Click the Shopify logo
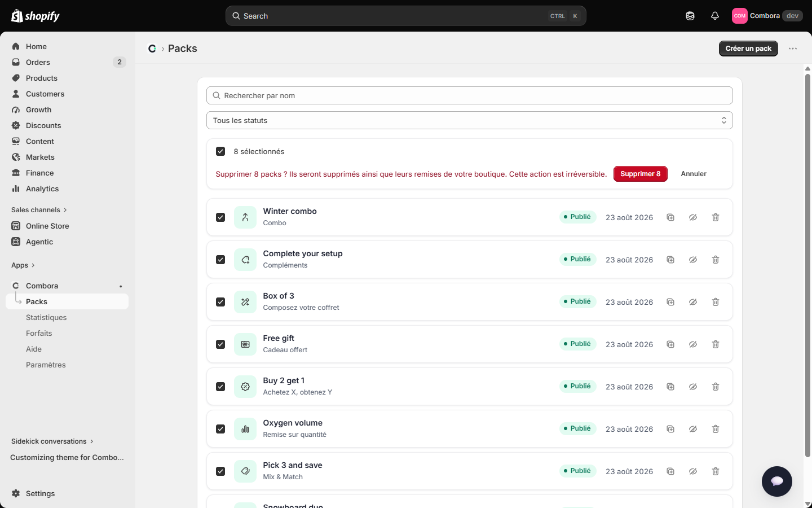 [36, 16]
